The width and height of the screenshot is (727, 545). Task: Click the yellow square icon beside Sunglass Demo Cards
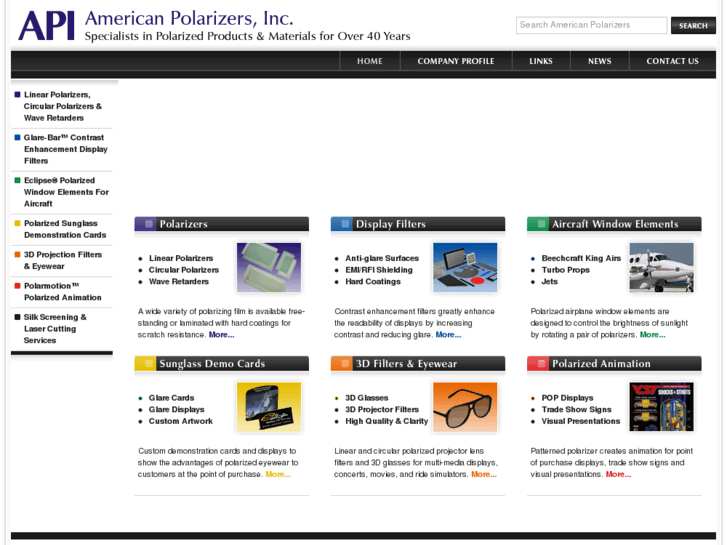pyautogui.click(x=149, y=364)
